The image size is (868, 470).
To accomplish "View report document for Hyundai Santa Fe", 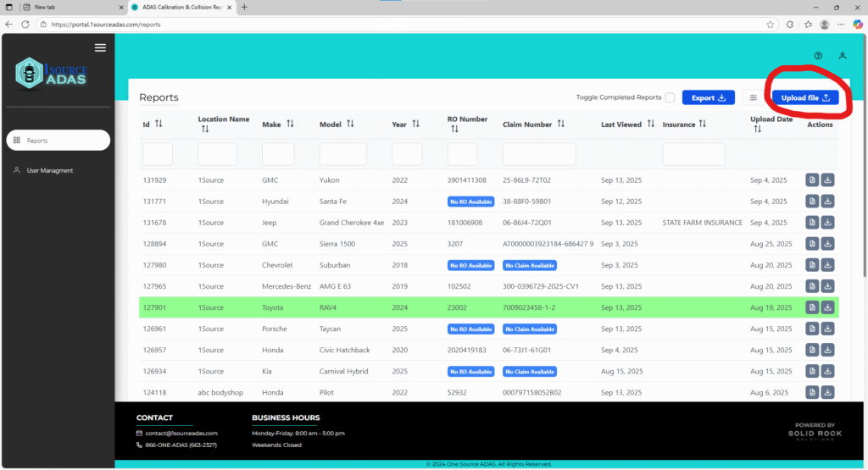I will click(812, 202).
